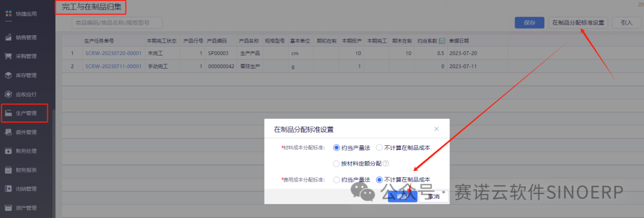Click the 采购管理 shopping cart icon
The image size is (644, 218).
point(8,56)
